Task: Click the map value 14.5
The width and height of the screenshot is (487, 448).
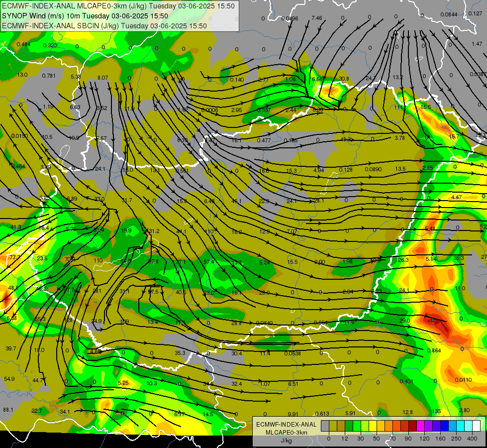Action: (208, 414)
